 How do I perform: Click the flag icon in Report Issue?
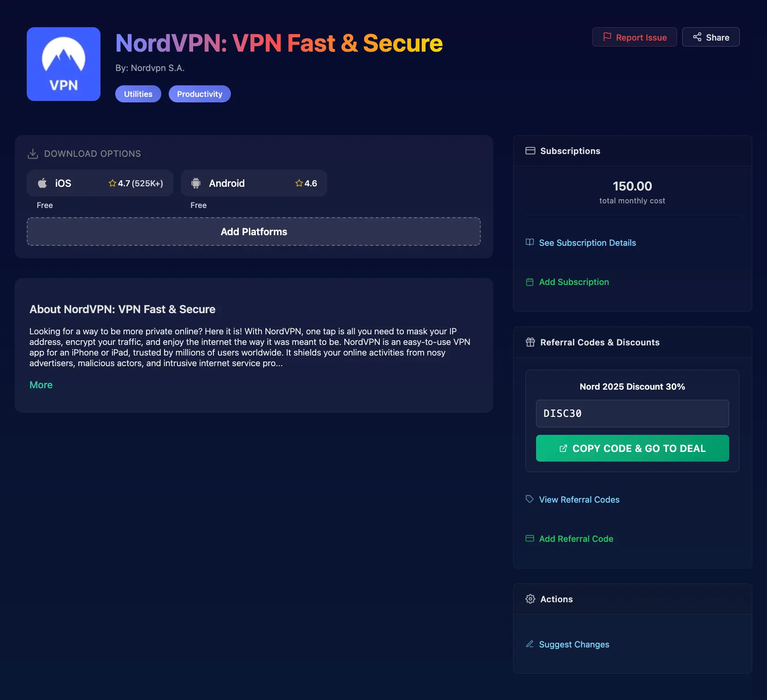click(x=607, y=37)
